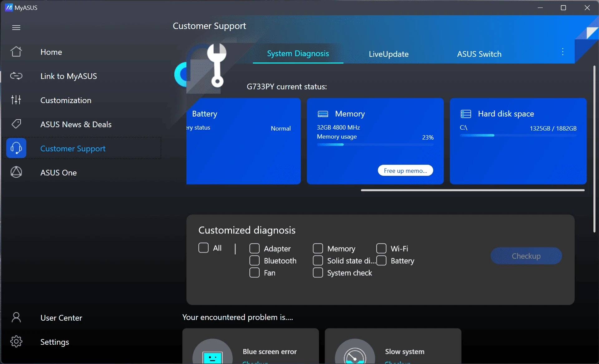Viewport: 599px width, 364px height.
Task: Click the Customization sliders icon
Action: (16, 100)
